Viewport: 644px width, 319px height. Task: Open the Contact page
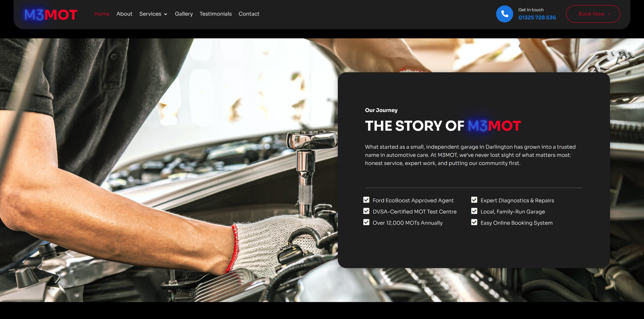(x=249, y=14)
